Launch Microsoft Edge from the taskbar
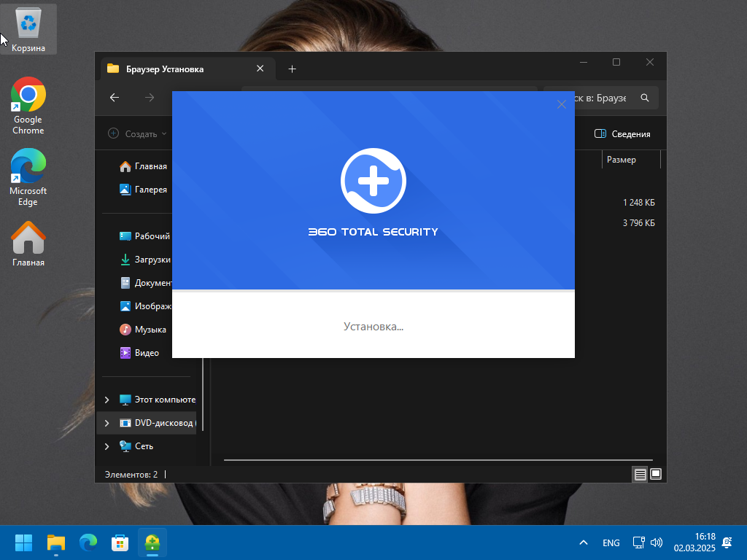 (88, 542)
